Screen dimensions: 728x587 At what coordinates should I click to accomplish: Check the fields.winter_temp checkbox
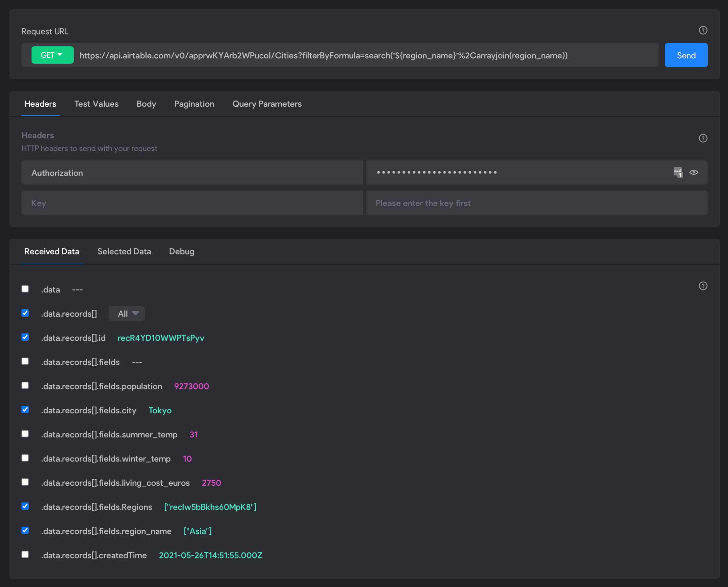(25, 458)
